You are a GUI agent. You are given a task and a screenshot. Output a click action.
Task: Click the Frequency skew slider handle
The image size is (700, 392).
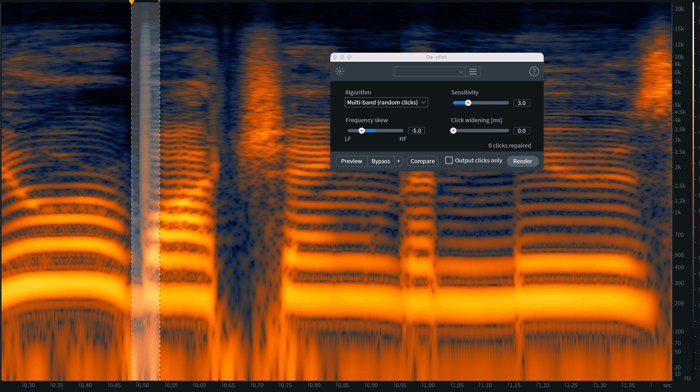click(362, 131)
